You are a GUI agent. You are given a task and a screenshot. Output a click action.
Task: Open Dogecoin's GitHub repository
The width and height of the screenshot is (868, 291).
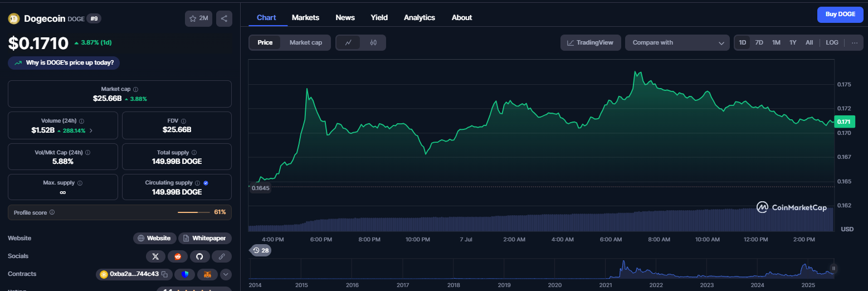(199, 256)
